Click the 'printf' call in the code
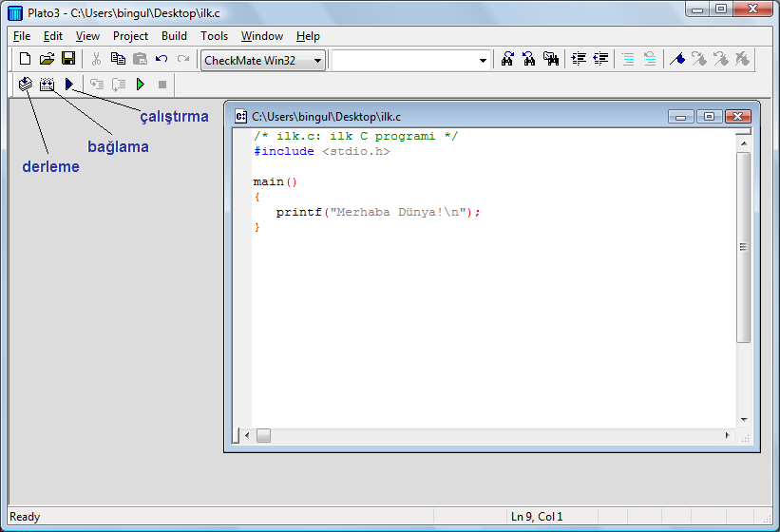780x532 pixels. pyautogui.click(x=299, y=212)
